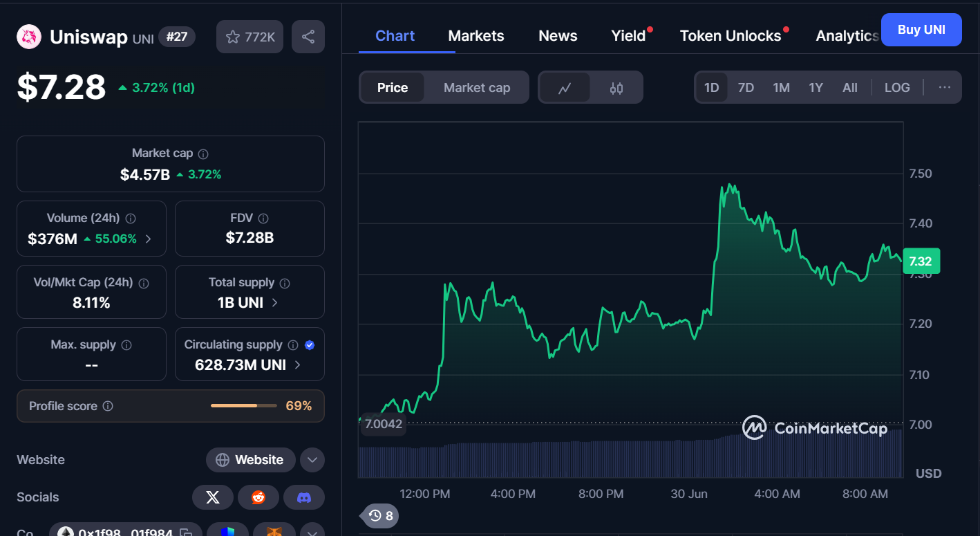Click the 69% profile score value
Screen dimensions: 980x536
299,406
